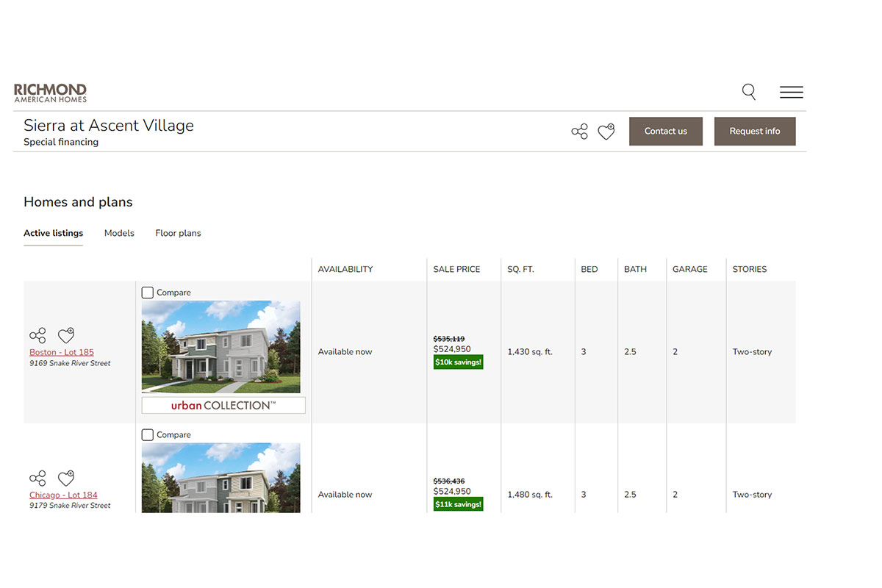Open the Chicago home exterior photo
Screen dimensions: 882x588
(x=220, y=478)
